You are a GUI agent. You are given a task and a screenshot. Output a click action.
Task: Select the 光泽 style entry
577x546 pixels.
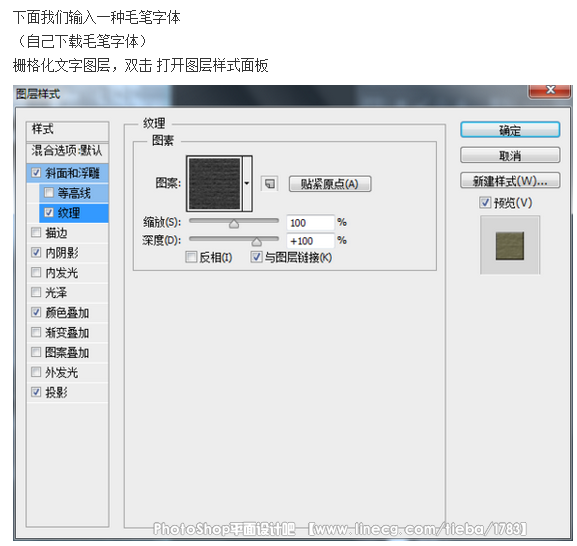pos(68,292)
